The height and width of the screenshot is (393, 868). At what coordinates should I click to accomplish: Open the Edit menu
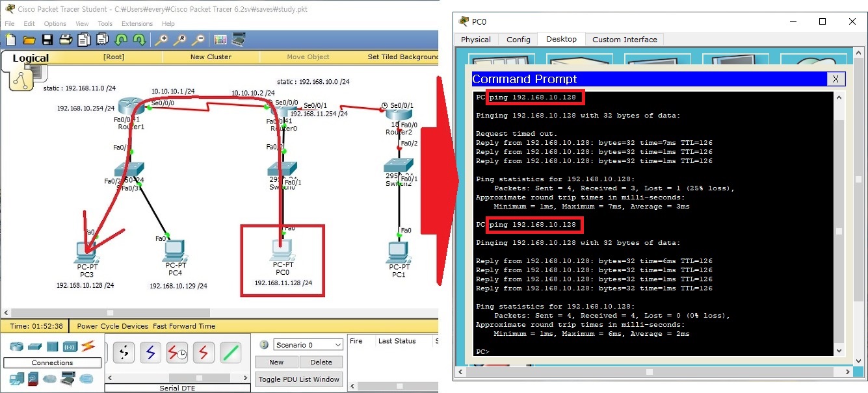pos(29,23)
